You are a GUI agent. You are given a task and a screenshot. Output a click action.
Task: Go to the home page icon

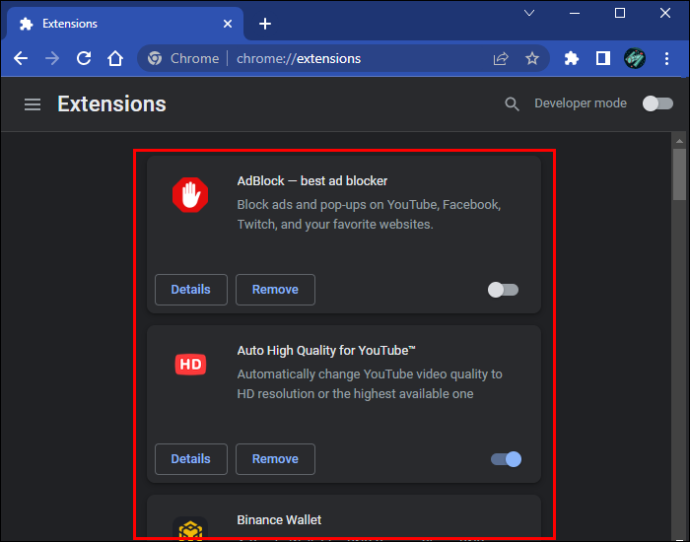(115, 58)
